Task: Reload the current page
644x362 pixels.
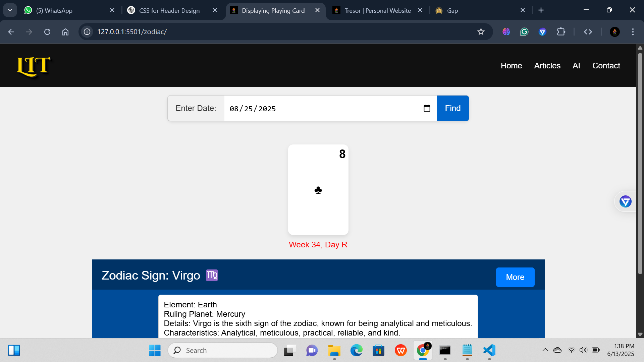Action: pos(47,32)
